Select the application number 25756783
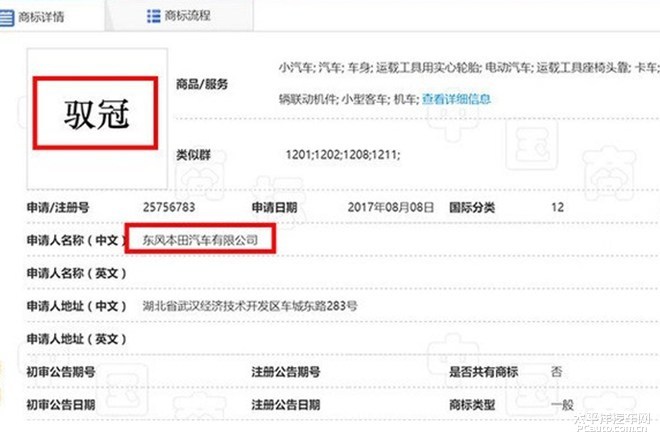 click(x=169, y=207)
